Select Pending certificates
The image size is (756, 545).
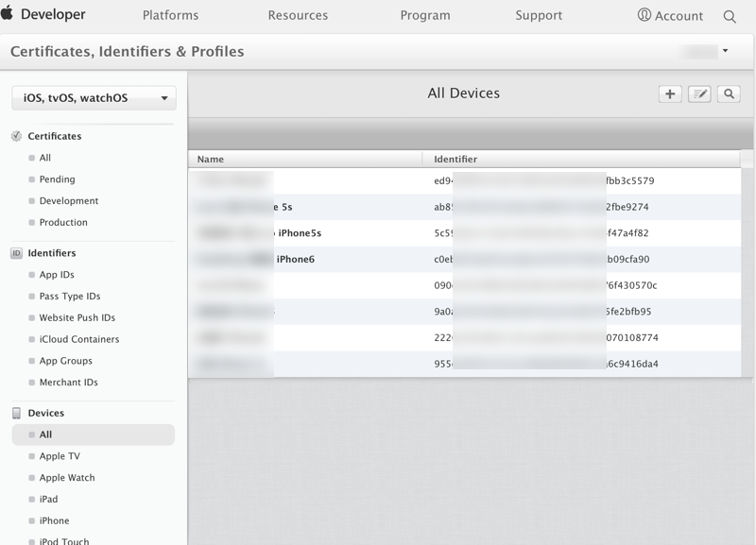click(57, 179)
